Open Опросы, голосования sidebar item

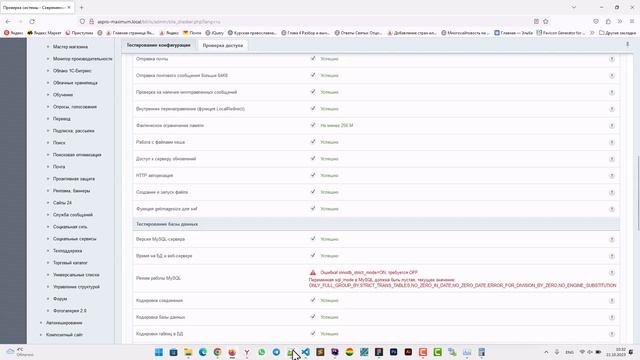tap(75, 107)
